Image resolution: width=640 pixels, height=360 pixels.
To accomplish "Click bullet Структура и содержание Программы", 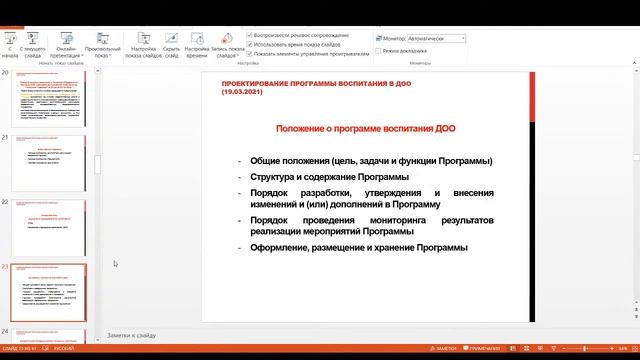I will pos(329,177).
